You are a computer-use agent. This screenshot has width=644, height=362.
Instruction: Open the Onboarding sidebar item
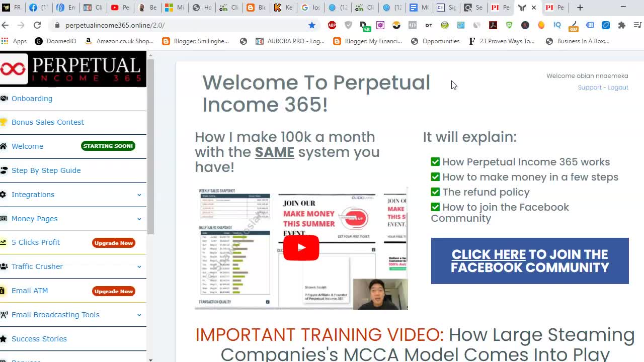point(32,99)
